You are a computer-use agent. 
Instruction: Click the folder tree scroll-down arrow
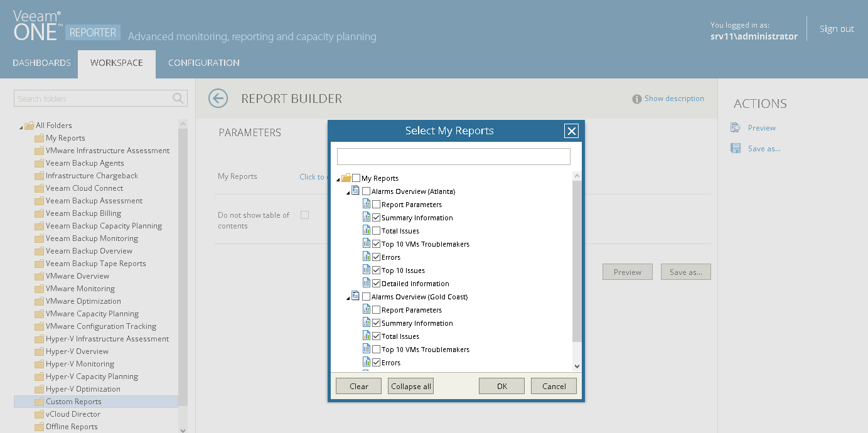[183, 429]
